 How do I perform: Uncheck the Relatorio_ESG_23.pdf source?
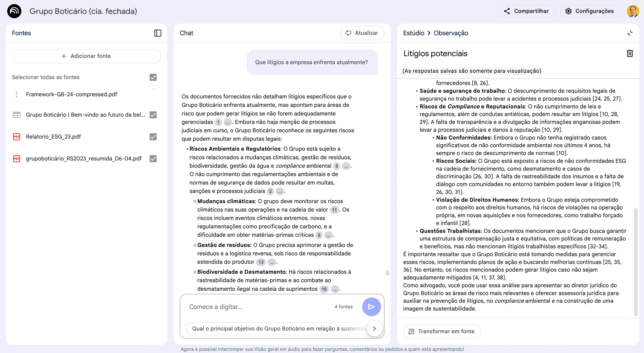pyautogui.click(x=153, y=137)
